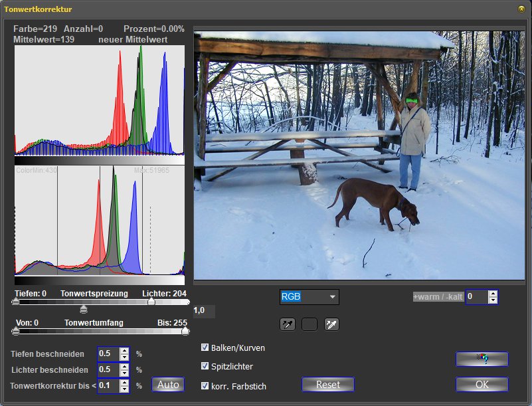The width and height of the screenshot is (532, 406).
Task: Click the Reset button
Action: [x=327, y=385]
